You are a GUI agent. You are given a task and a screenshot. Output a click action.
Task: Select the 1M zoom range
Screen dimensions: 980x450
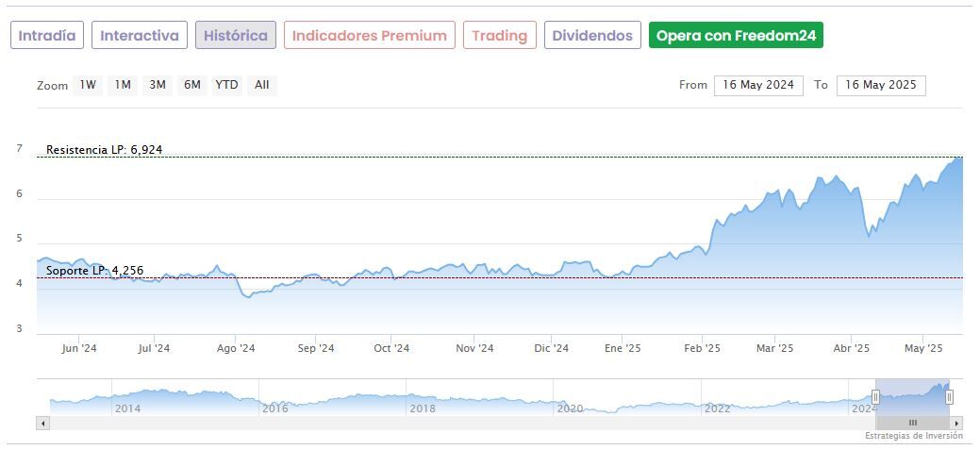point(123,85)
